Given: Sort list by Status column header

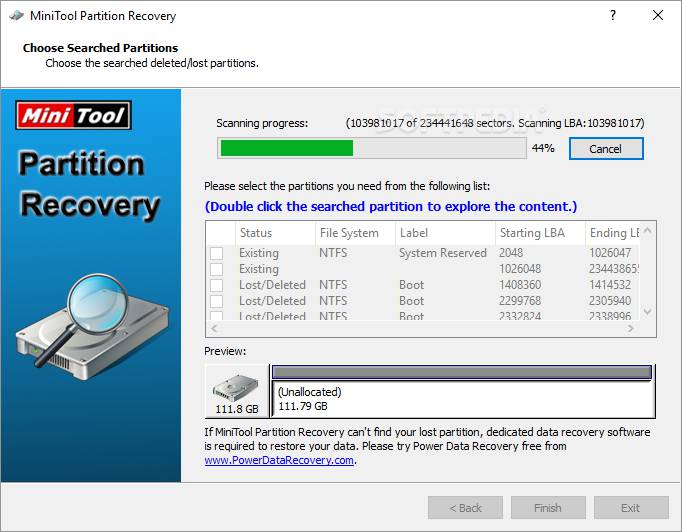Looking at the screenshot, I should point(275,233).
